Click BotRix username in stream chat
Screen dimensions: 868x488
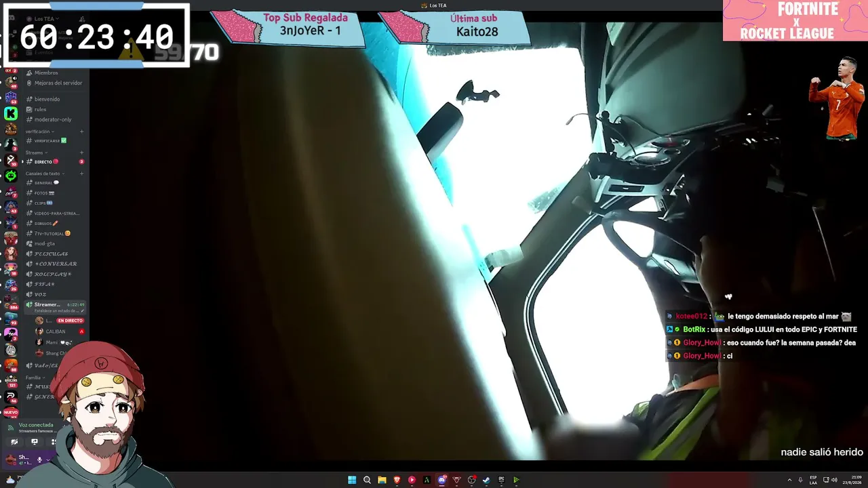[x=694, y=329]
